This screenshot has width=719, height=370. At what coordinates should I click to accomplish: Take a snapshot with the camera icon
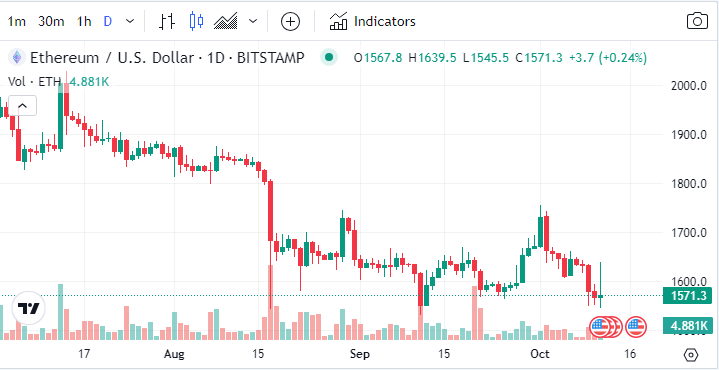(697, 21)
